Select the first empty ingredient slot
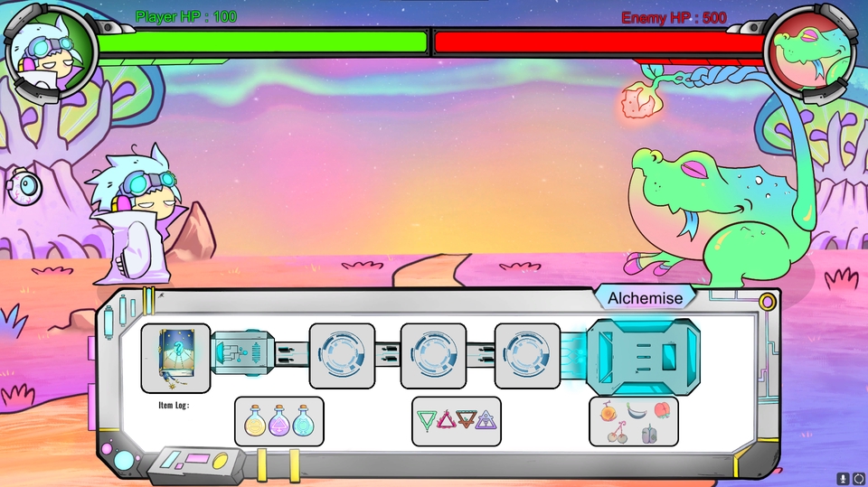 coord(342,356)
